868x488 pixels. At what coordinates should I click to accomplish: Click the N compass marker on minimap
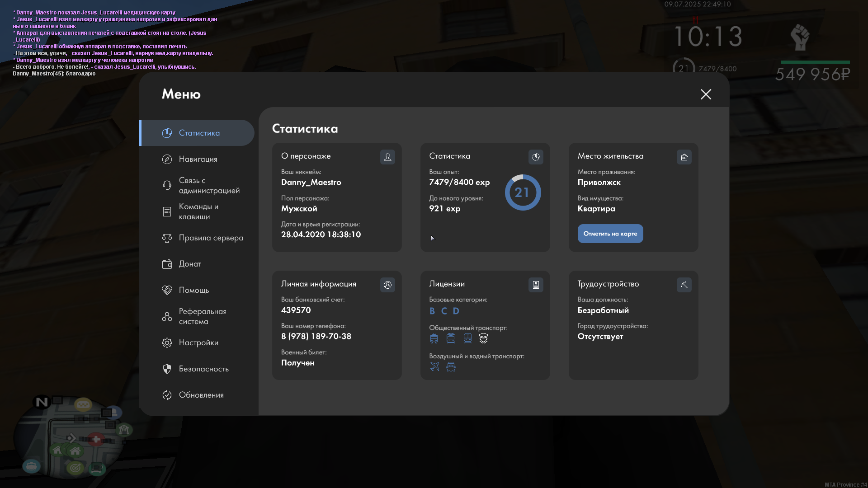pos(42,402)
